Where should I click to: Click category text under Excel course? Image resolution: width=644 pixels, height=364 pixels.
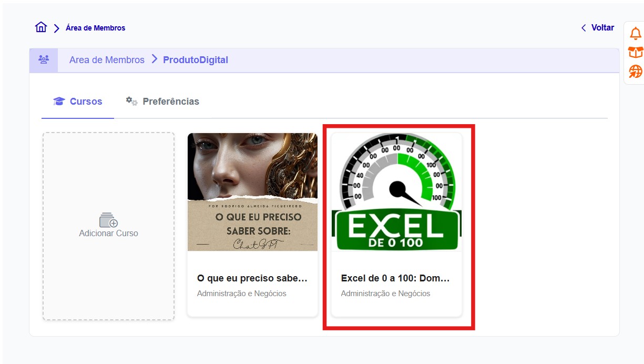coord(385,294)
